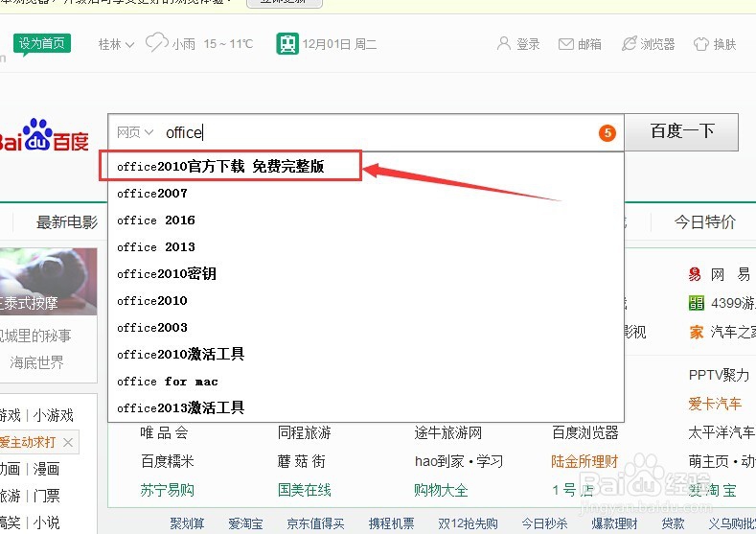Open the 太平洋汽车 link

click(722, 432)
